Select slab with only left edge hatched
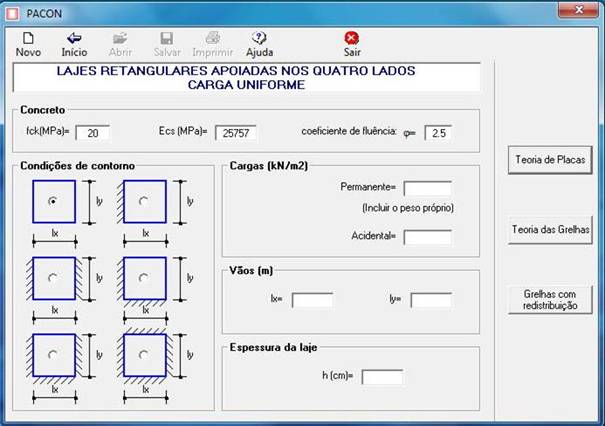 (144, 201)
